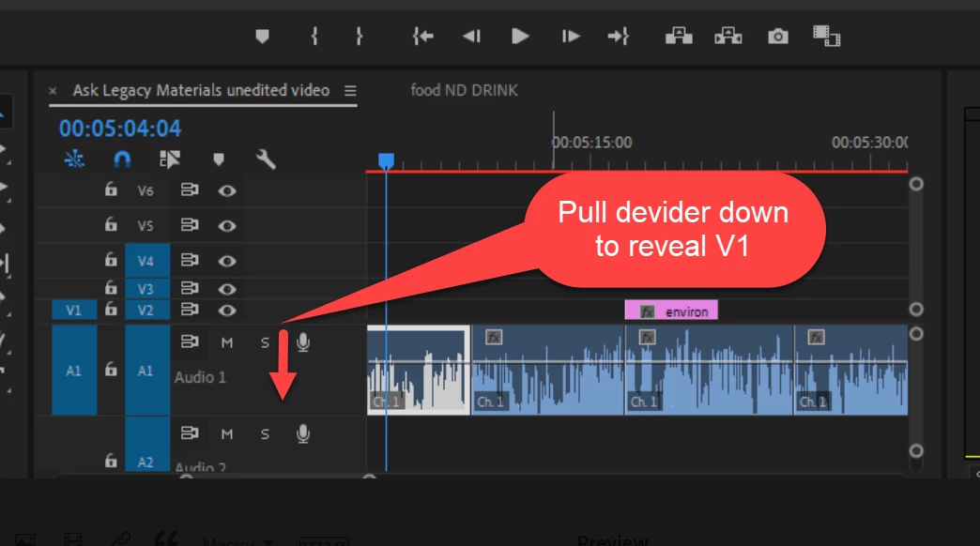The height and width of the screenshot is (546, 980).
Task: Hide track V5 output with eye
Action: pos(227,225)
